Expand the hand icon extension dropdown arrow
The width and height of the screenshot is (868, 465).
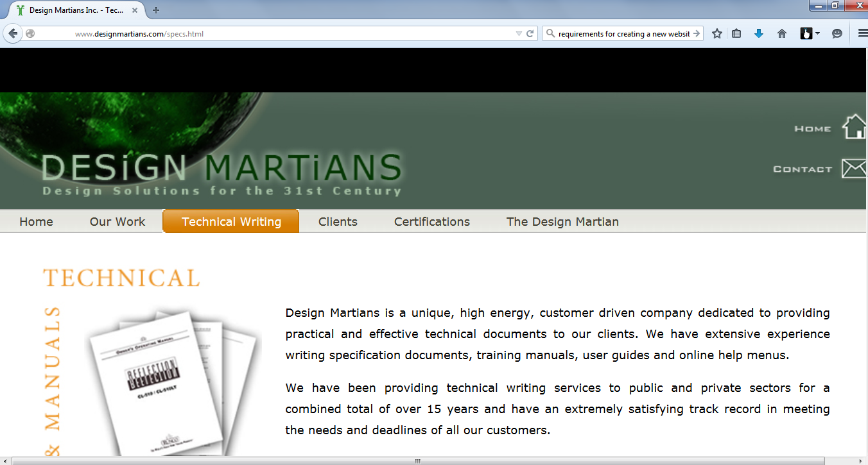pyautogui.click(x=817, y=34)
